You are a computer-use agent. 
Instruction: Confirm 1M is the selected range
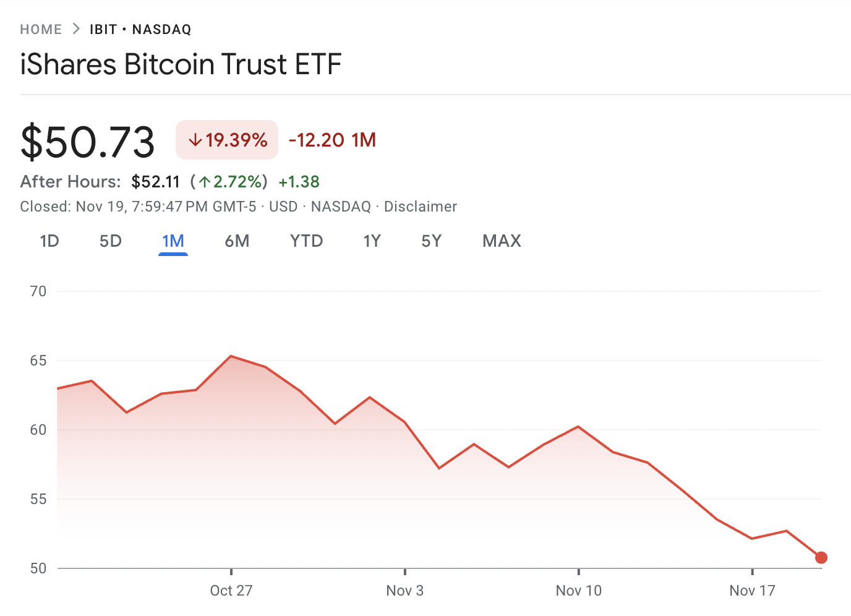173,241
